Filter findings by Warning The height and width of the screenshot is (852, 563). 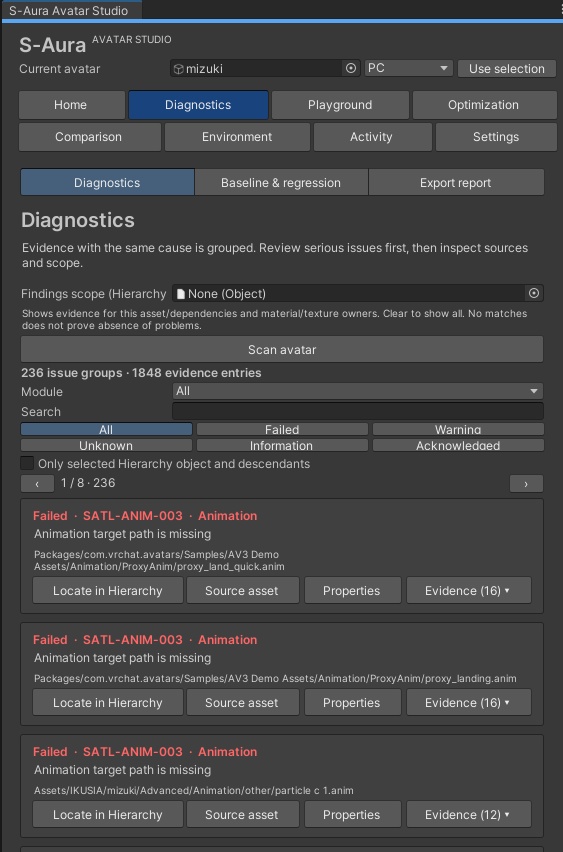(x=458, y=429)
